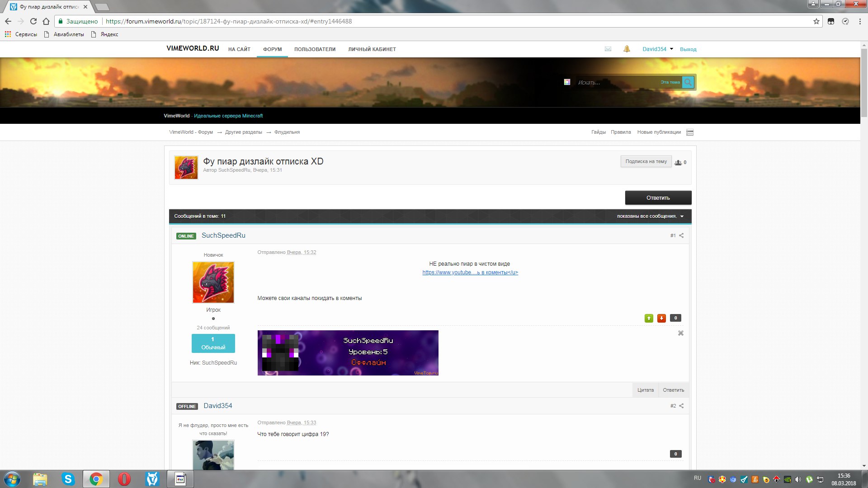868x488 pixels.
Task: Click the Подписка на тему button
Action: pyautogui.click(x=646, y=162)
